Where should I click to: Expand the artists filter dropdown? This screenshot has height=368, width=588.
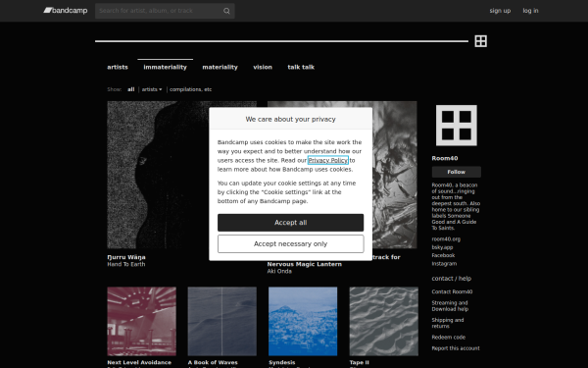[152, 89]
